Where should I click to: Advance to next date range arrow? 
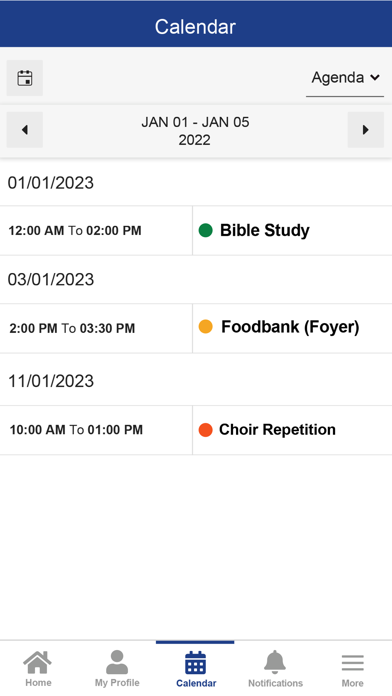pyautogui.click(x=365, y=130)
